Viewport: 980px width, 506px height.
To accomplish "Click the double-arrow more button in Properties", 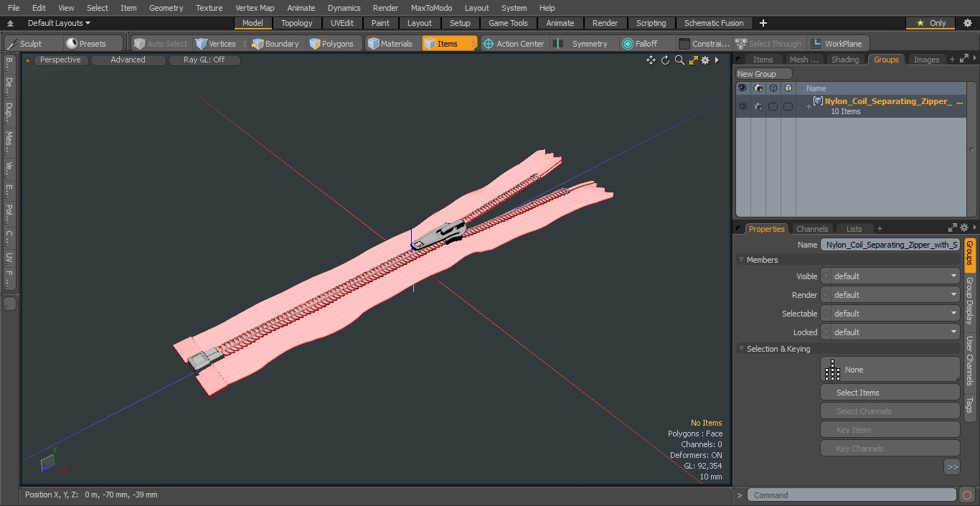I will (952, 467).
